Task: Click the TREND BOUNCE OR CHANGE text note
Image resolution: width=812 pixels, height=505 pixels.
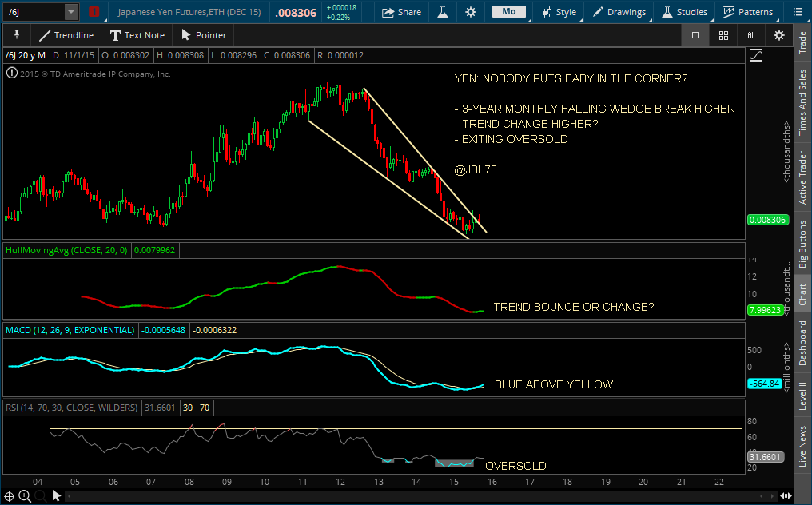Action: [x=574, y=307]
